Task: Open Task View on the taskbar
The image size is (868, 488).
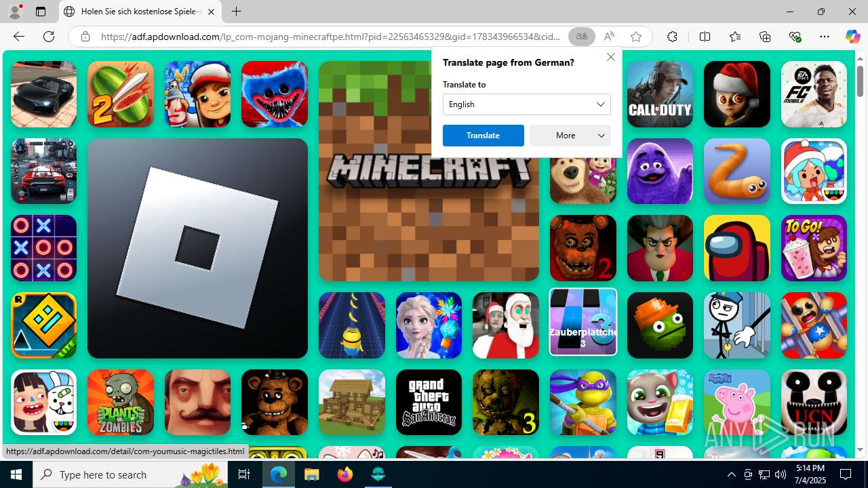Action: tap(244, 474)
